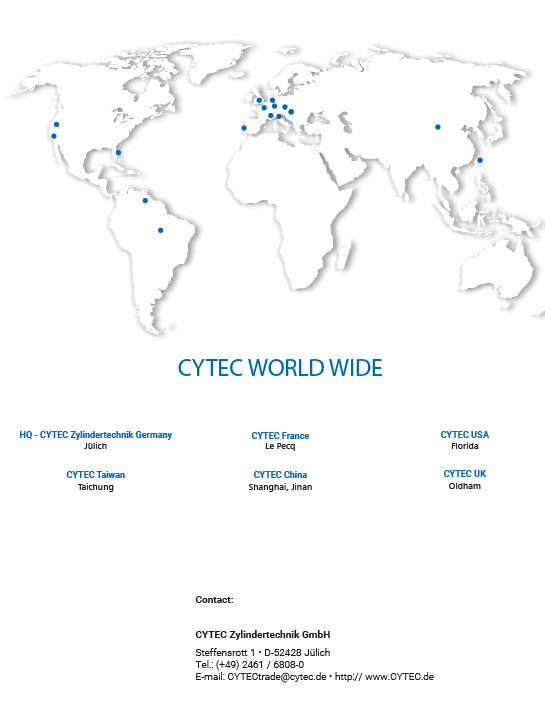
Task: Click the Steffensrott 1 address line
Action: [263, 652]
